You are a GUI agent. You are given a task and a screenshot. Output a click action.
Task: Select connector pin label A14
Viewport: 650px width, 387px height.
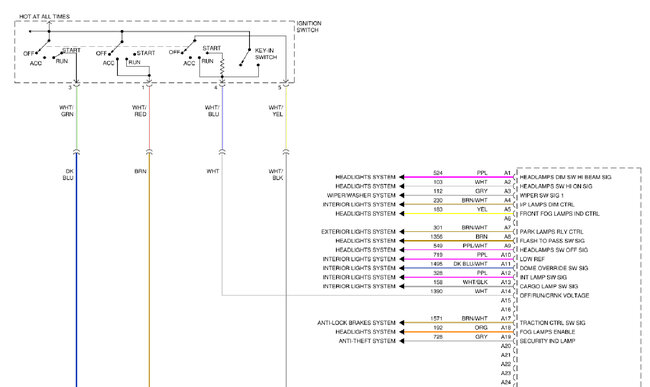pyautogui.click(x=506, y=291)
